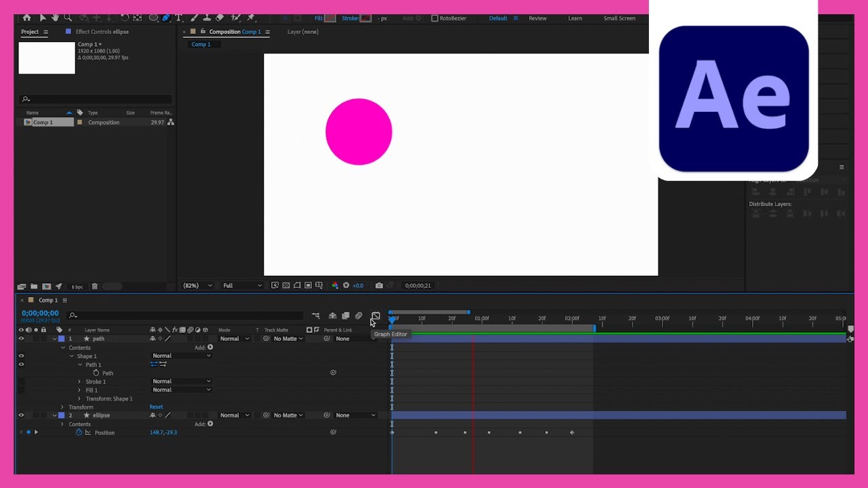Open the Effect Controls ellipse tab
This screenshot has height=488, width=868.
click(102, 32)
